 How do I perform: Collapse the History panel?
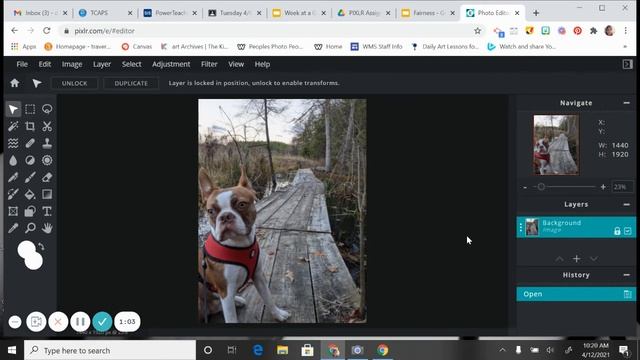click(627, 275)
